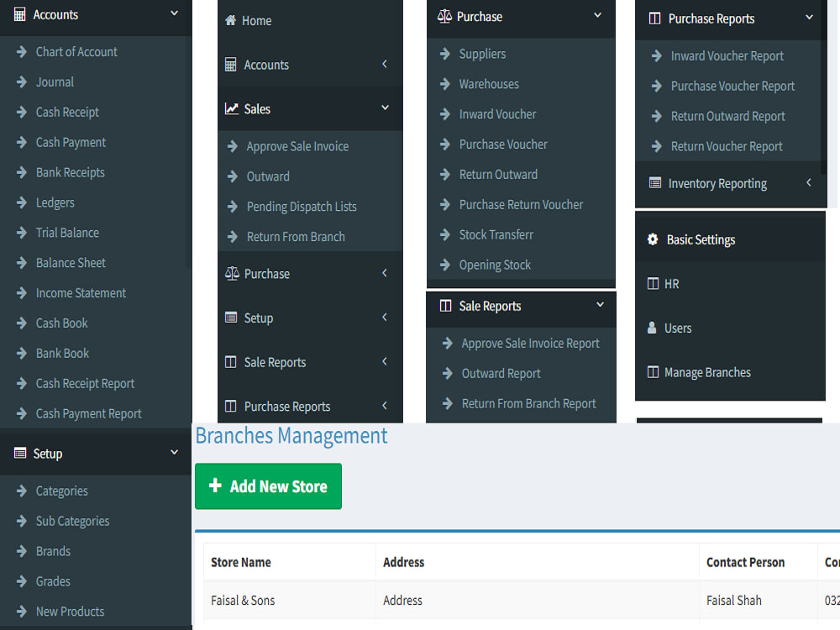The height and width of the screenshot is (630, 840).
Task: Open the New Products link
Action: pos(71,612)
